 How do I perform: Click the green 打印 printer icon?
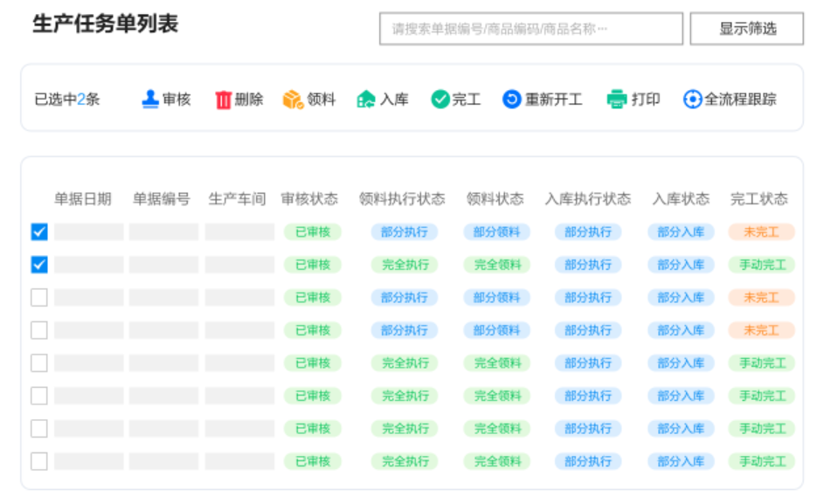click(x=617, y=99)
